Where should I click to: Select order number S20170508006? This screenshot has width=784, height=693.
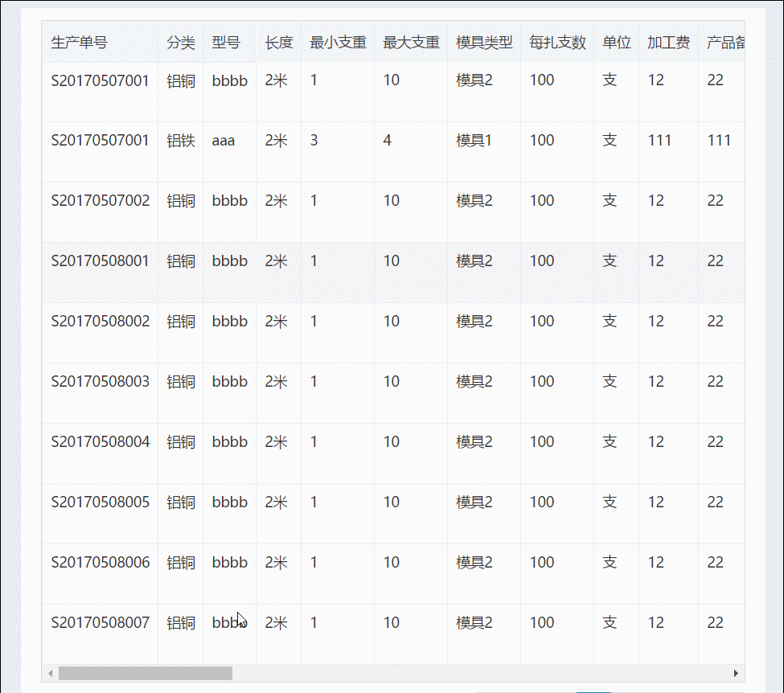(x=101, y=563)
